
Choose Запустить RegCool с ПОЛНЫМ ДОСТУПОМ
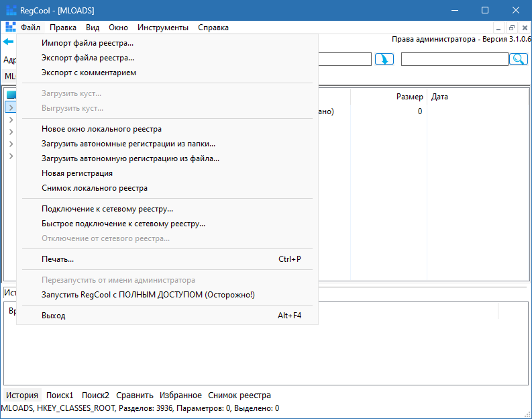(x=167, y=295)
